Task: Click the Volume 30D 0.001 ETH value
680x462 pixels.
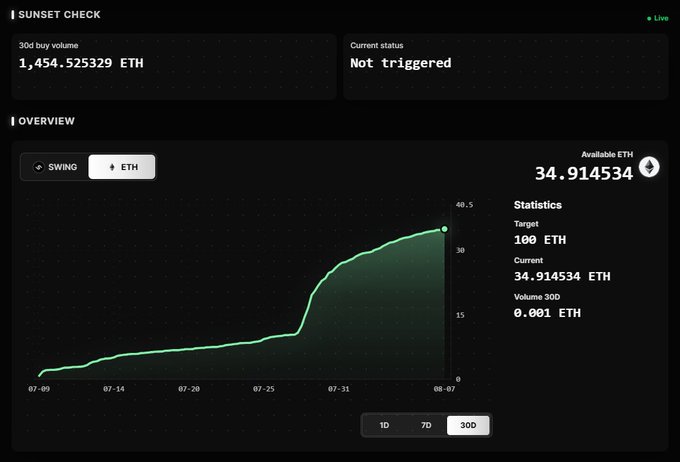Action: (x=547, y=313)
